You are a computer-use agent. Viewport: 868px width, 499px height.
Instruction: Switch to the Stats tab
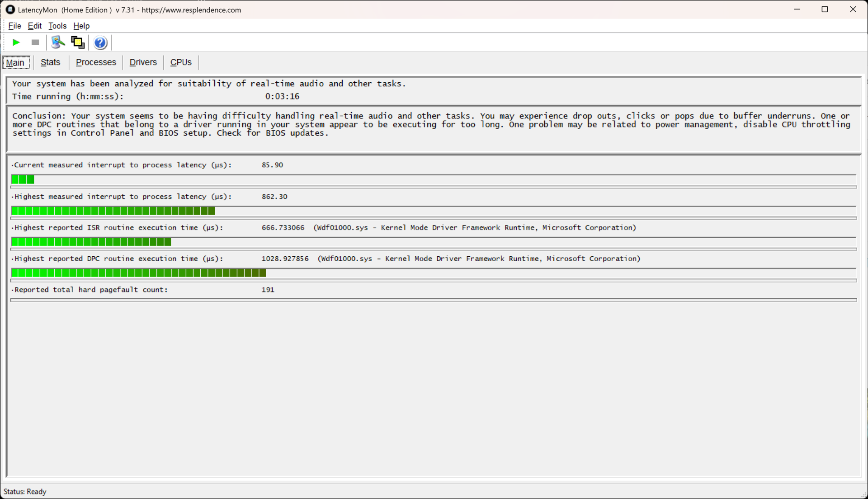50,62
